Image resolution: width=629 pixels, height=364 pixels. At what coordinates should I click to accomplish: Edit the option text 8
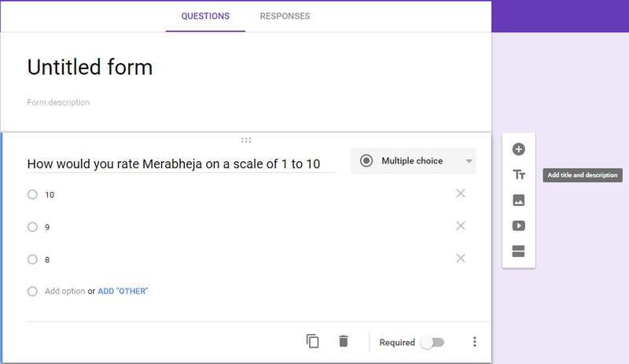pos(47,259)
